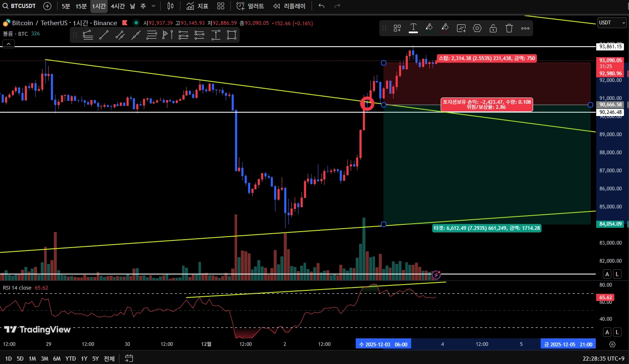Open the drawing templates icon
This screenshot has width=629, height=364.
point(397,28)
